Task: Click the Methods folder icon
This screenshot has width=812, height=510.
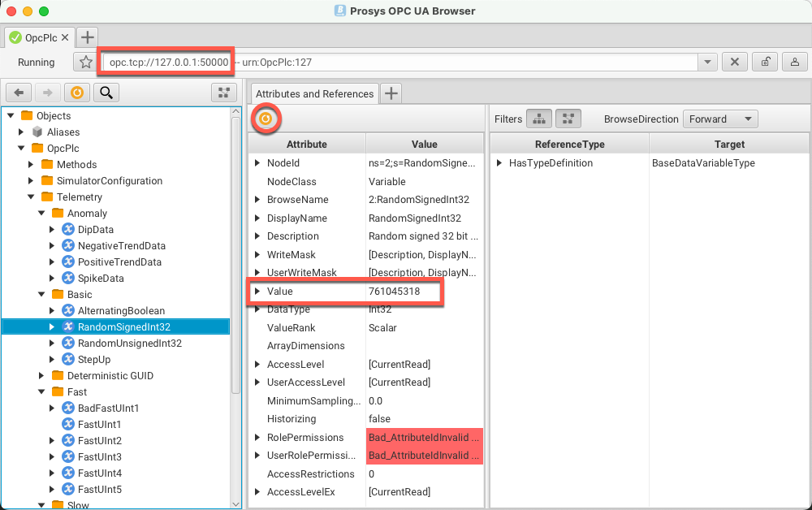Action: pyautogui.click(x=47, y=164)
